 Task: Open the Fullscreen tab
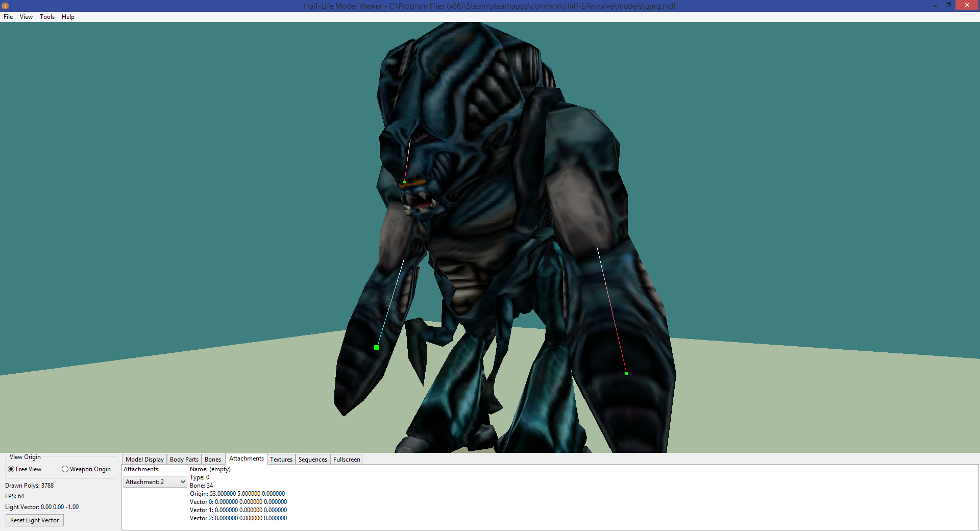(x=347, y=460)
